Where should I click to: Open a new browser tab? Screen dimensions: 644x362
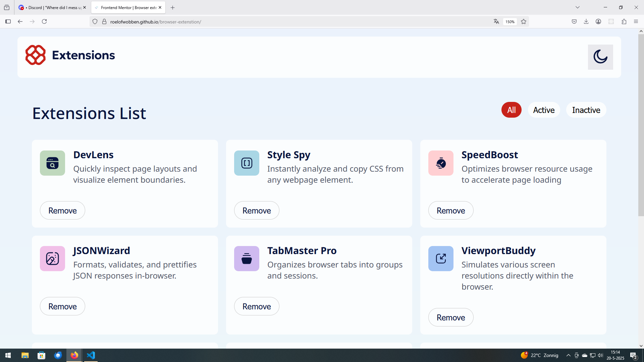click(172, 7)
